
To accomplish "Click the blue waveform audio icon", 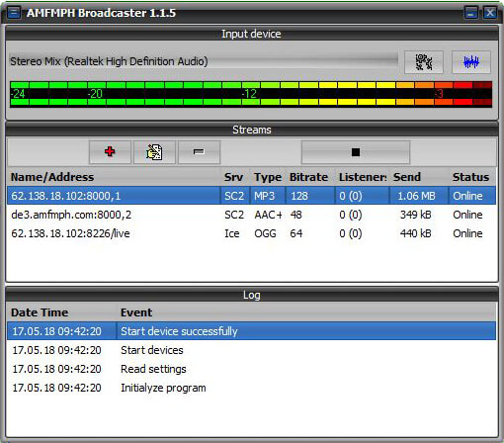I will coord(471,62).
